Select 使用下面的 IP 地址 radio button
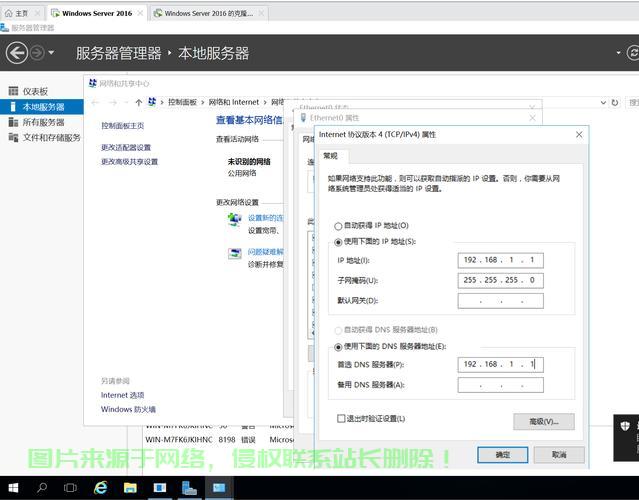The image size is (639, 500). pos(338,242)
